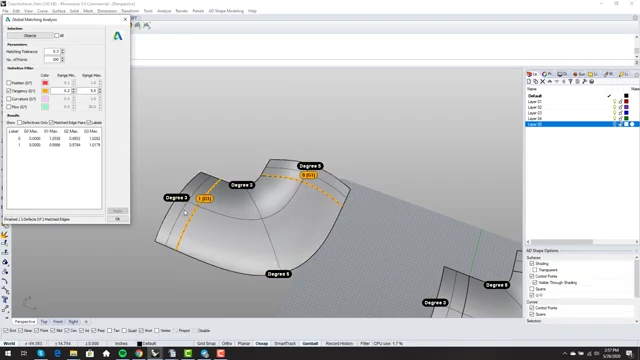Click the red C app on taskbar
Viewport: 640px width, 360px height.
click(221, 353)
